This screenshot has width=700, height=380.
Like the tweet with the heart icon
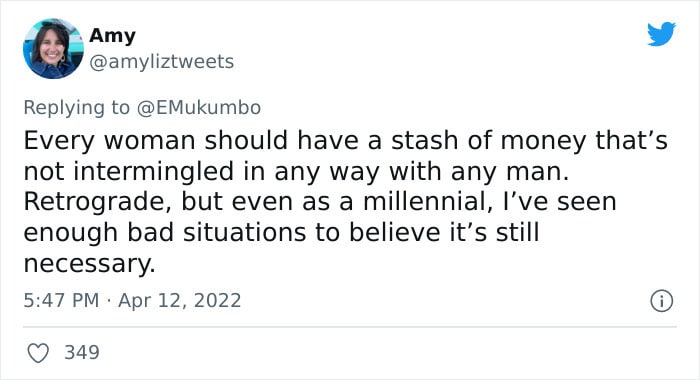[38, 353]
